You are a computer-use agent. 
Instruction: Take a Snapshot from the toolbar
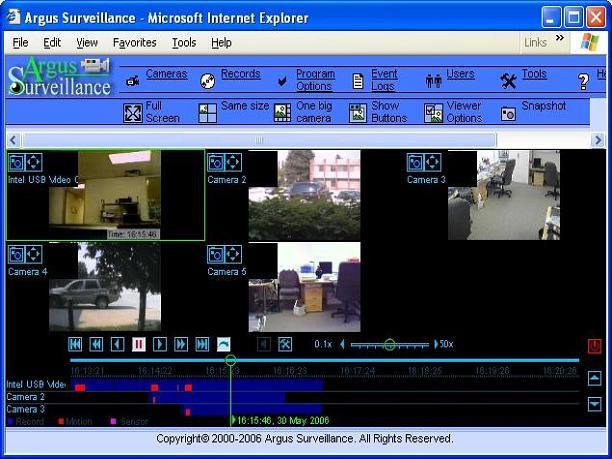(x=533, y=112)
